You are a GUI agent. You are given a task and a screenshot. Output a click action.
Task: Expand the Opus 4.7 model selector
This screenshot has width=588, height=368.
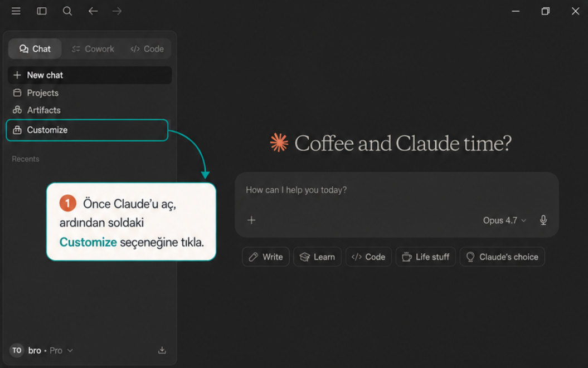(504, 220)
